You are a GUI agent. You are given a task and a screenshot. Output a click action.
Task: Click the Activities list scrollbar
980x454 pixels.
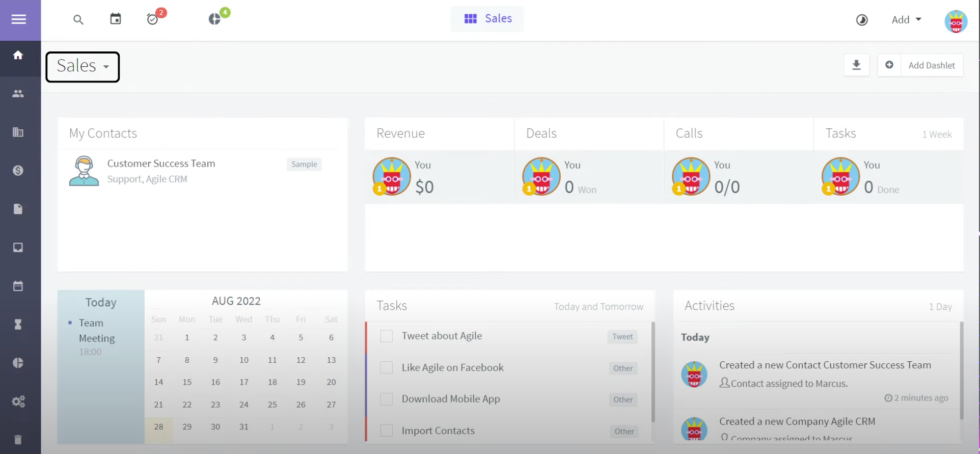(x=961, y=372)
